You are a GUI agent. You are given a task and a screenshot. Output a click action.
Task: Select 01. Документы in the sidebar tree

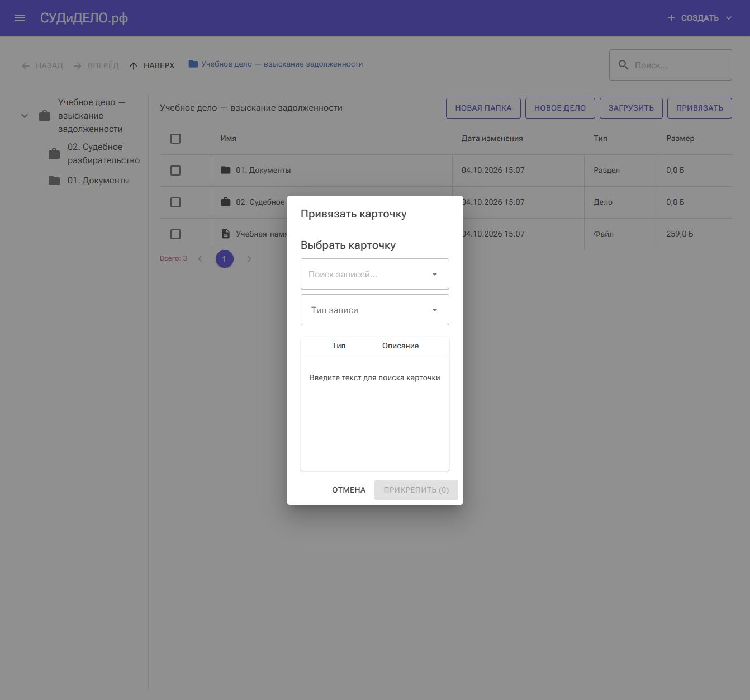[x=98, y=181]
